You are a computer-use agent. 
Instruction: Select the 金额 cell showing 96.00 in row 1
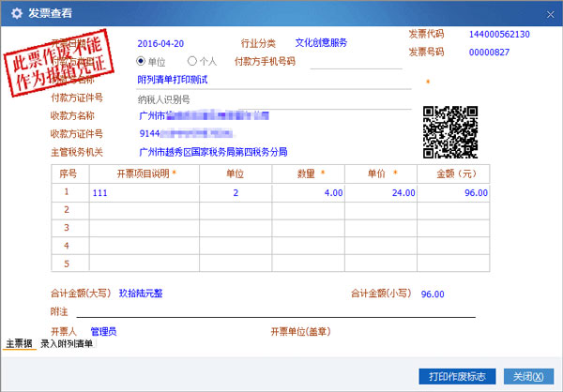click(x=459, y=192)
